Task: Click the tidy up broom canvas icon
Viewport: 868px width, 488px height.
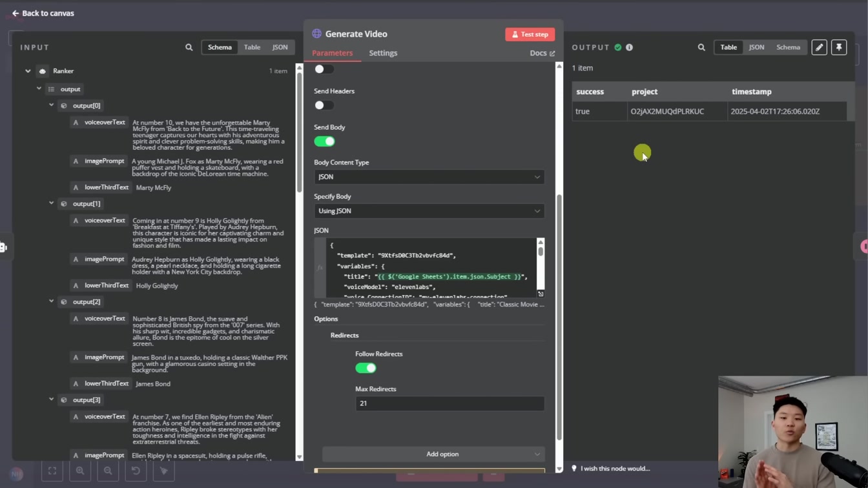Action: pos(164,471)
